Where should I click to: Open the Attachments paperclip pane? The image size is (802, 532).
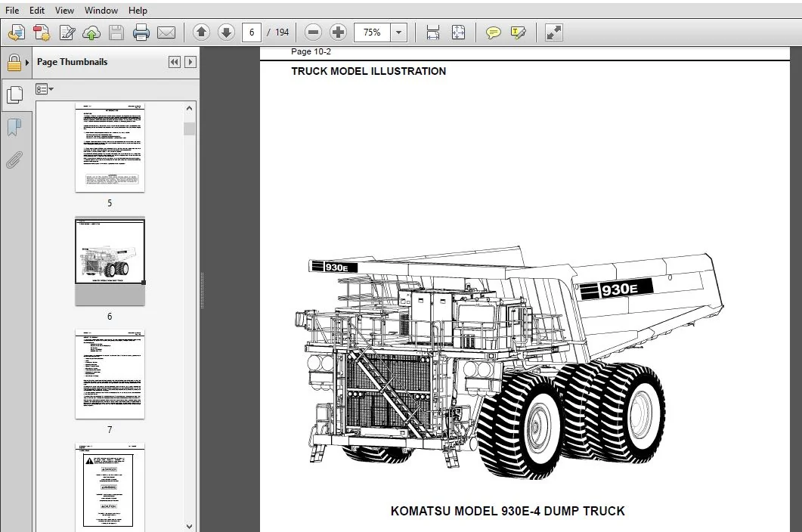(14, 159)
